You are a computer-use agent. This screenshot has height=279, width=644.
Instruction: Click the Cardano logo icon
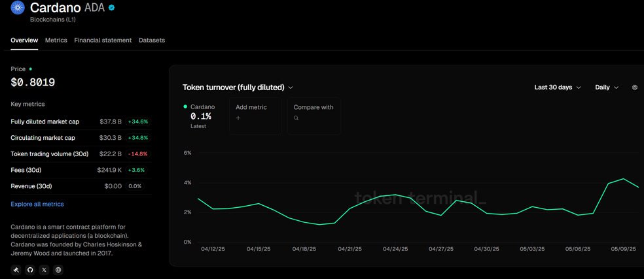(18, 8)
